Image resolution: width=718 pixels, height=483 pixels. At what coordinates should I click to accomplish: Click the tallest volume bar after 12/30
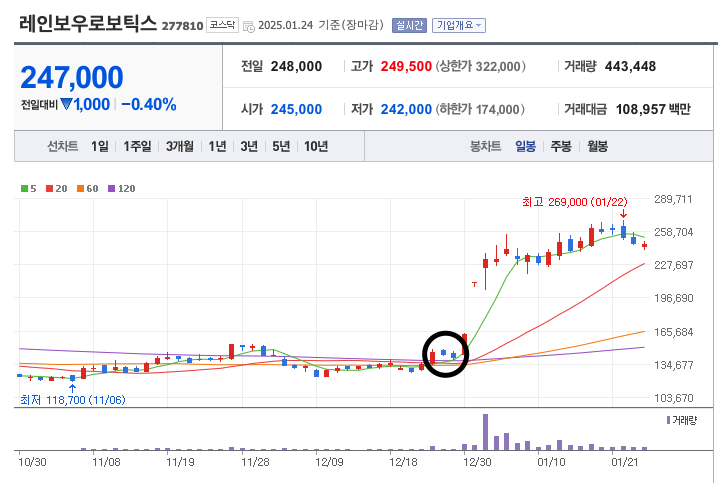tap(485, 432)
